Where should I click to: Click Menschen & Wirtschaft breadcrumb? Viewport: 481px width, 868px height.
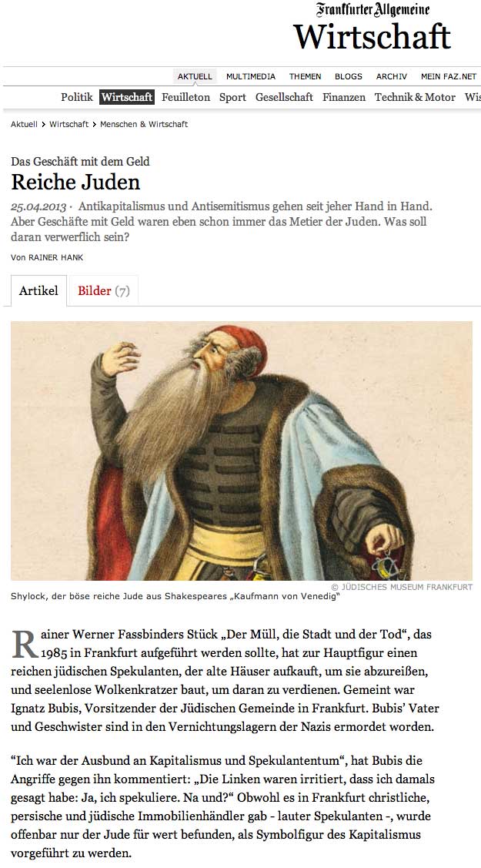144,124
